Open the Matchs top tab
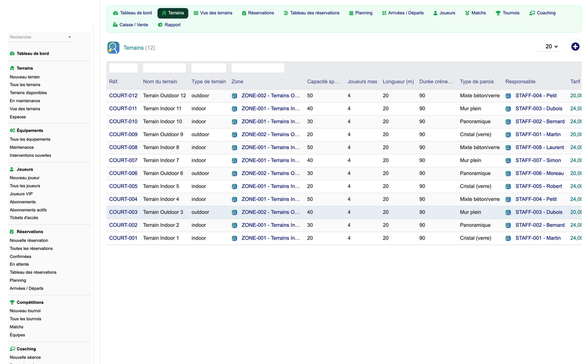 476,13
